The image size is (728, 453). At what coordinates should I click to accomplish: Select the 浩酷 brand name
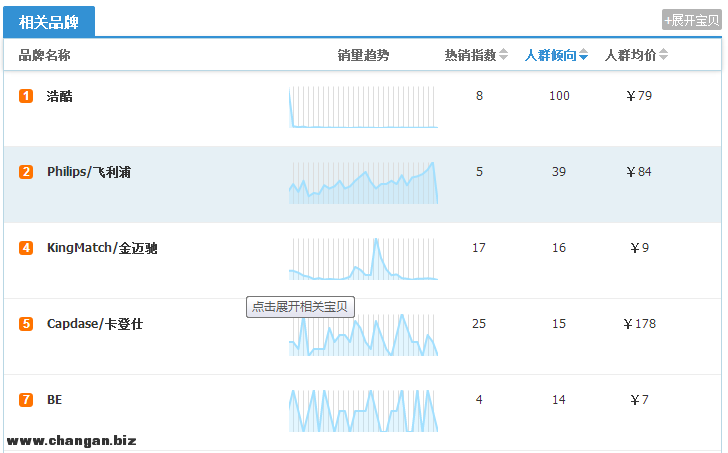[x=59, y=96]
